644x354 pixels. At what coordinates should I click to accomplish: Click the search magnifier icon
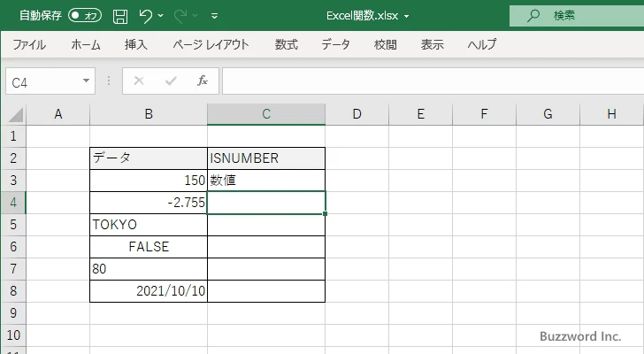point(533,16)
